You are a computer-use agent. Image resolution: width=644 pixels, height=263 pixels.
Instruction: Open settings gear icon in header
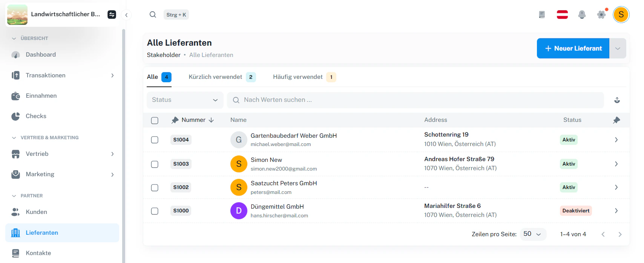[x=601, y=15]
